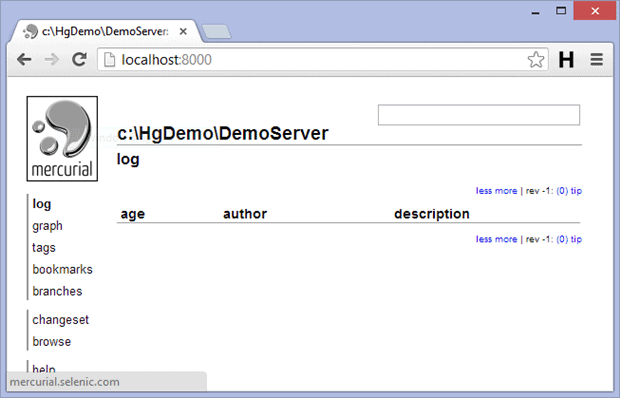Open the bookmarks sidebar link
The image size is (620, 398).
(62, 270)
